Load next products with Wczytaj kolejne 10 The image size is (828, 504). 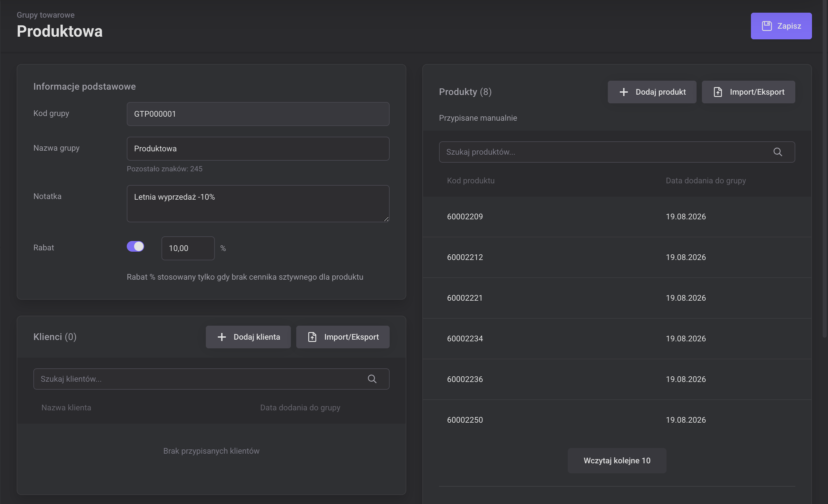(x=616, y=460)
